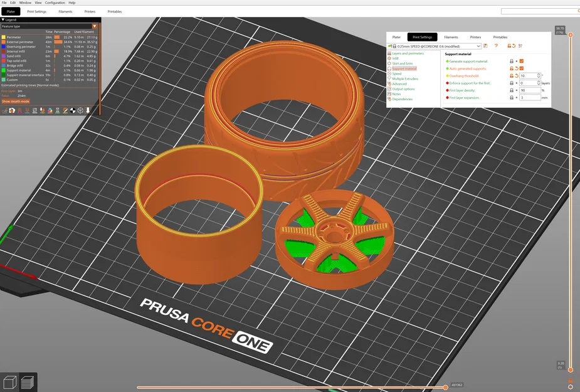
Task: Toggle Color changes icon in legend toolbar
Action: 50,110
